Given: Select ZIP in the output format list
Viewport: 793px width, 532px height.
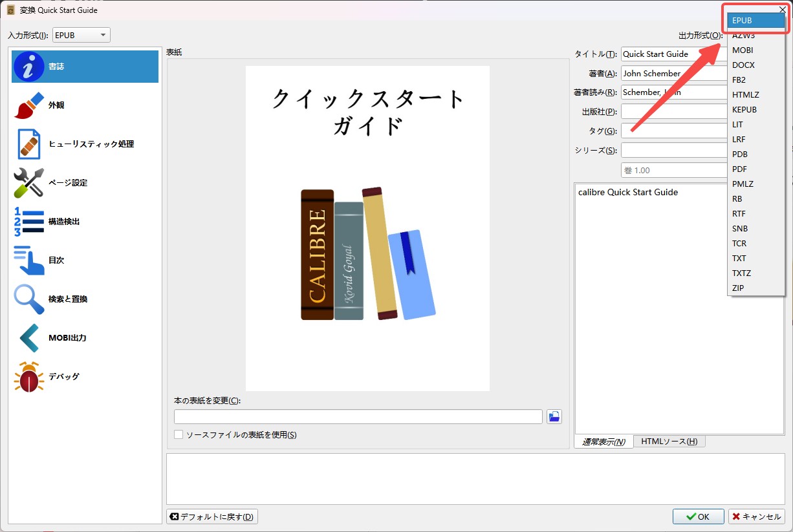Looking at the screenshot, I should tap(756, 288).
